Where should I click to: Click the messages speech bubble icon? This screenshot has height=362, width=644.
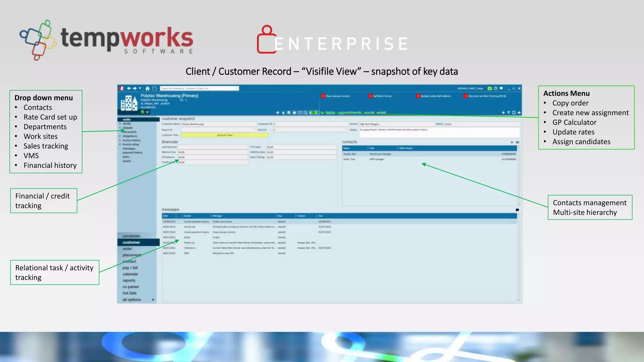pos(517,210)
